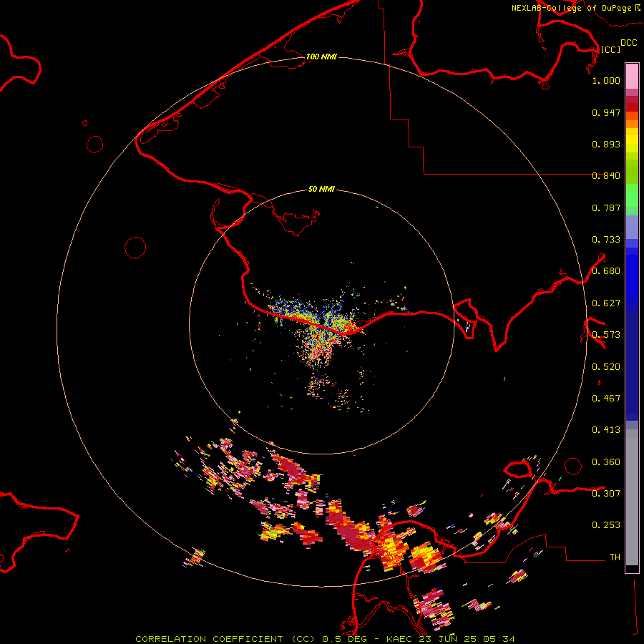Click the CORRELATION COEFFICIENT (CC) product title
644x644 pixels.
click(225, 639)
